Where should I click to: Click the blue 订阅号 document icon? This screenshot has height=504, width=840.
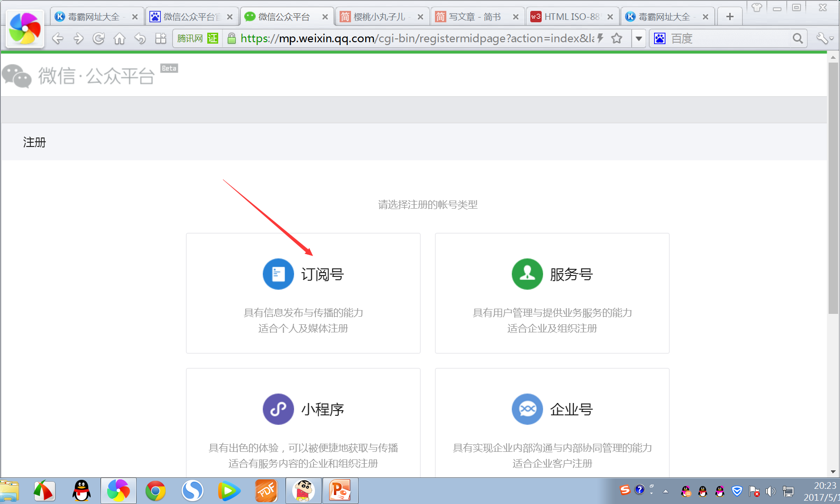coord(278,274)
